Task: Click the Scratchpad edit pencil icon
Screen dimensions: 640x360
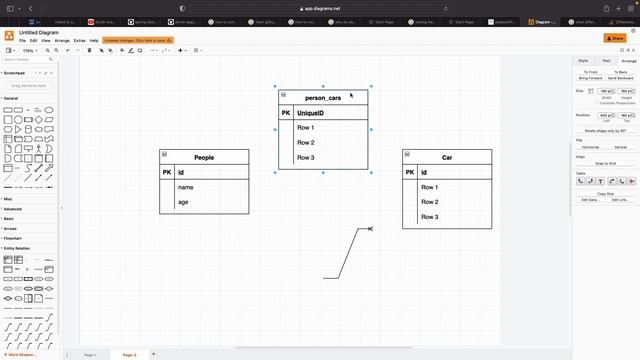Action: (45, 73)
